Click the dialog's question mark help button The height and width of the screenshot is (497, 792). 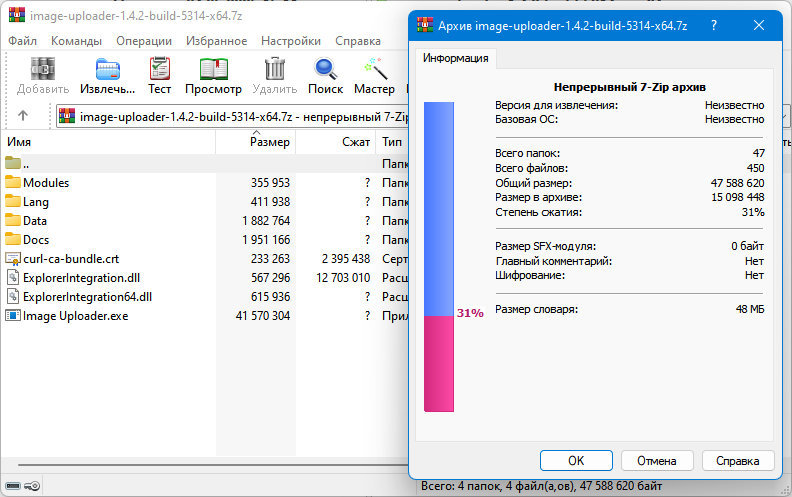[x=714, y=25]
